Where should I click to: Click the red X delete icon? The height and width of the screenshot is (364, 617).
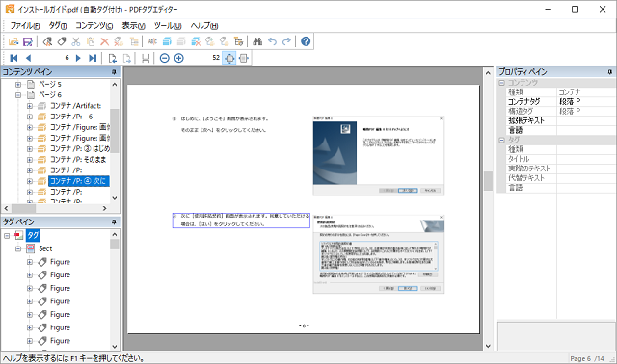click(x=105, y=41)
